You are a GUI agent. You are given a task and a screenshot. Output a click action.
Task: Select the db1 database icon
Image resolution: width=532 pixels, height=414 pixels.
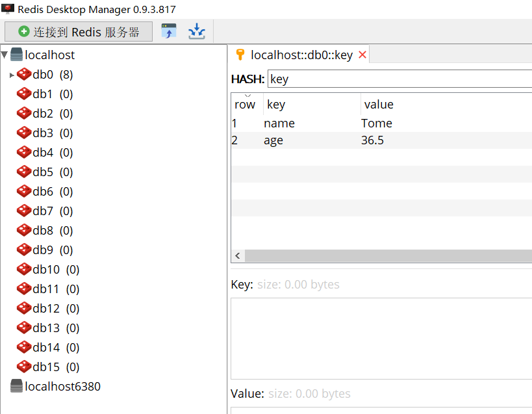coord(24,94)
